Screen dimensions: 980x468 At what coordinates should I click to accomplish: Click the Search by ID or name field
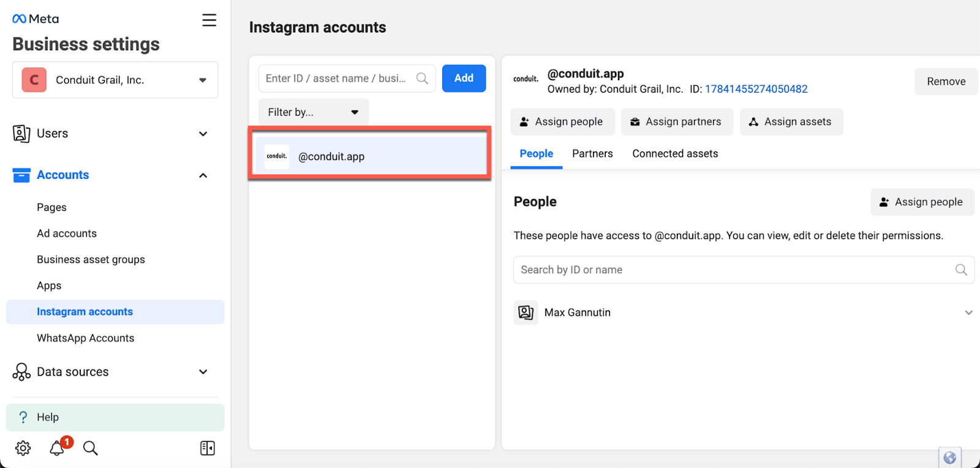coord(735,270)
